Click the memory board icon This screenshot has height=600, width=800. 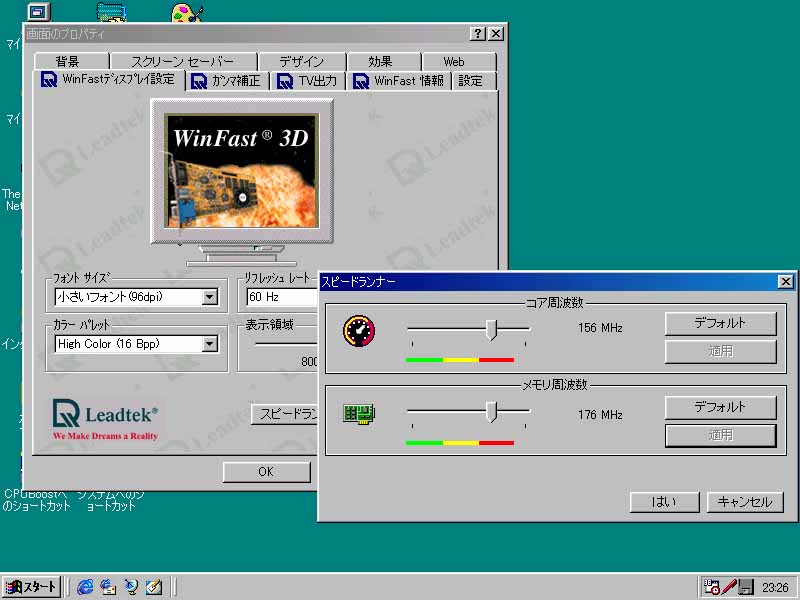(x=359, y=414)
